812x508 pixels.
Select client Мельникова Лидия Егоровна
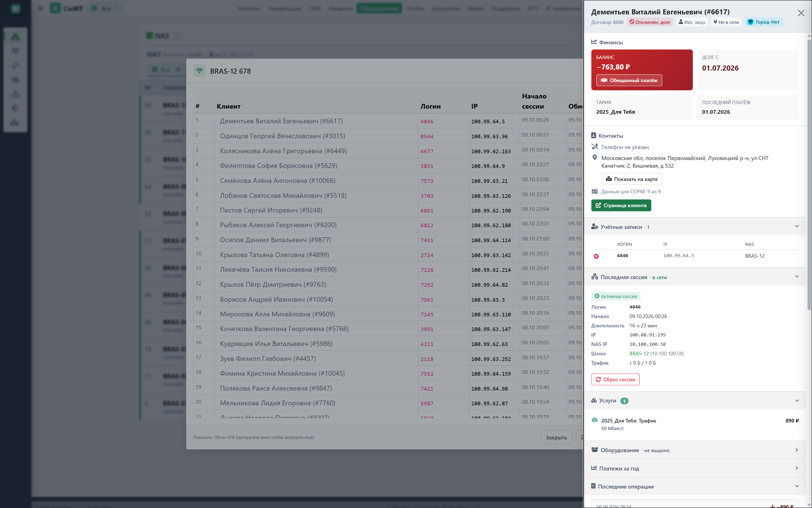click(277, 403)
